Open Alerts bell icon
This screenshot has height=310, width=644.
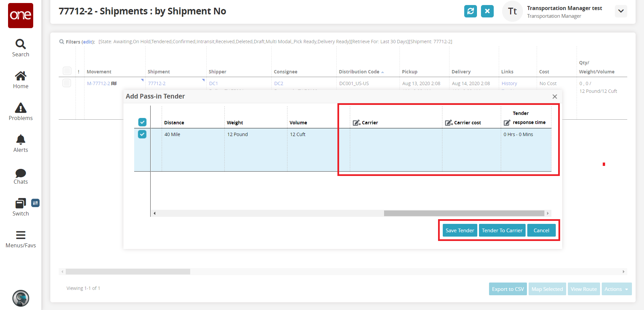20,139
